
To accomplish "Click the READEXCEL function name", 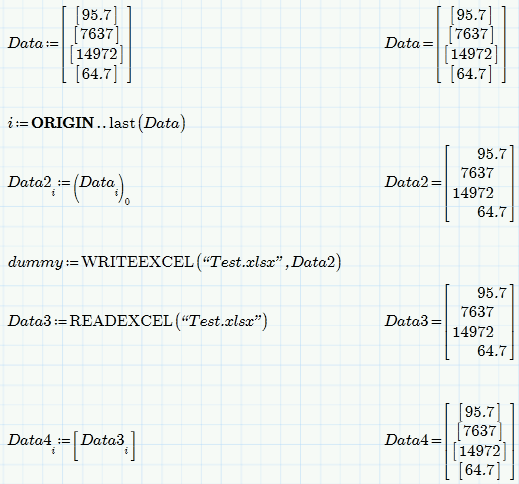I will [121, 321].
